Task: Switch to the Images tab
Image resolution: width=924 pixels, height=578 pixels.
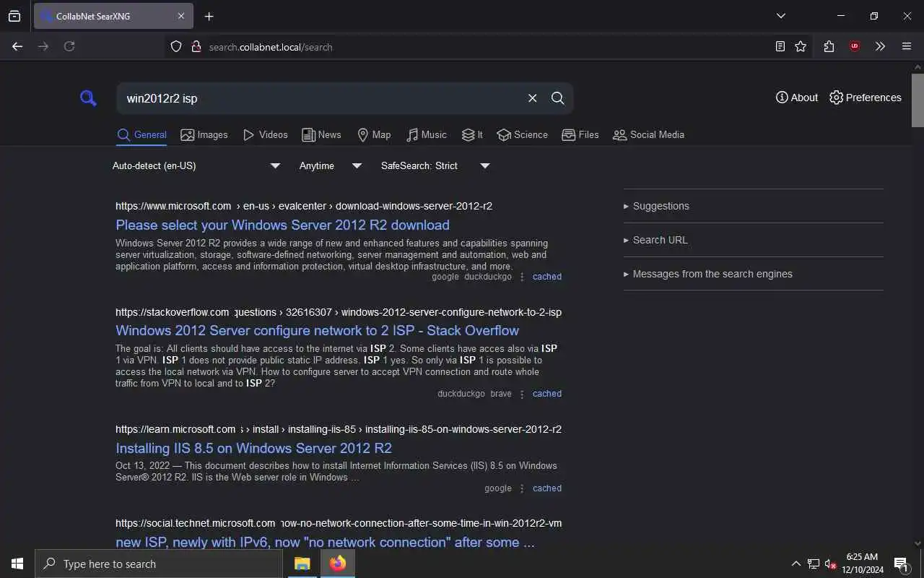Action: [x=204, y=134]
